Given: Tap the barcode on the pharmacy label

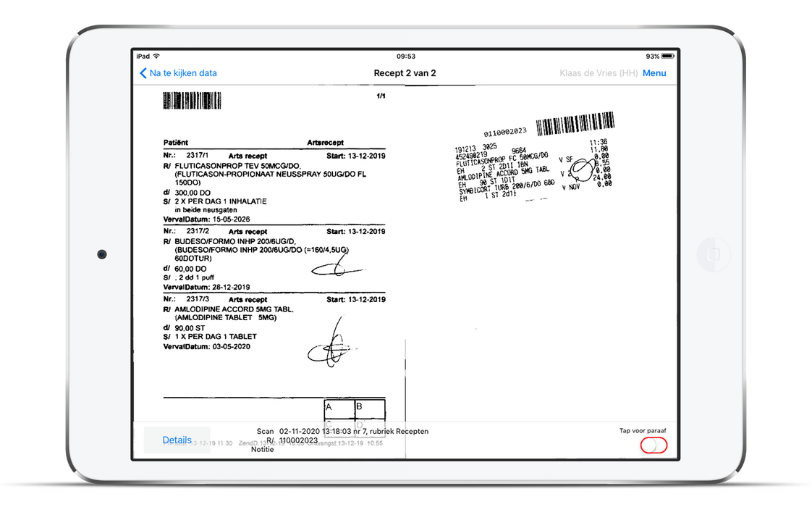Looking at the screenshot, I should pos(575,123).
